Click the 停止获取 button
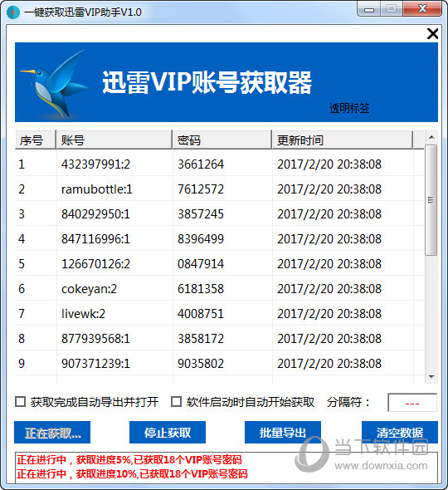The width and height of the screenshot is (448, 490). [x=168, y=432]
